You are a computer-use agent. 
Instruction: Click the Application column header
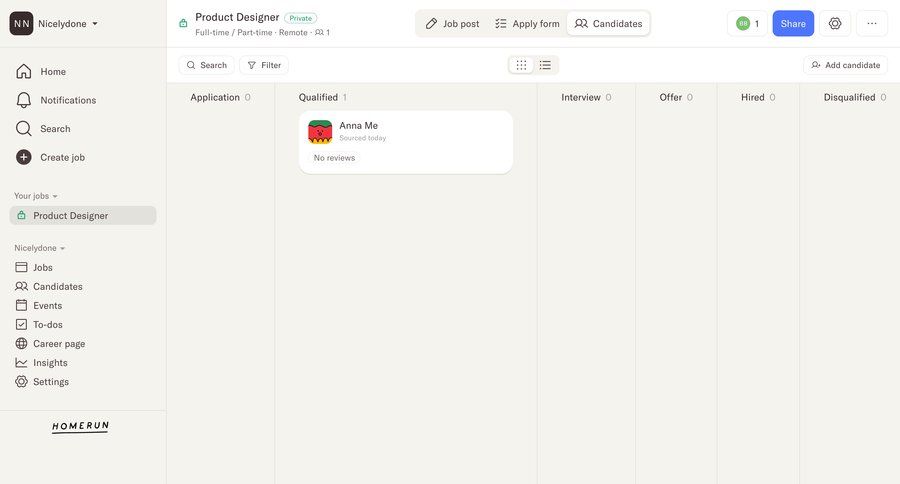point(220,98)
